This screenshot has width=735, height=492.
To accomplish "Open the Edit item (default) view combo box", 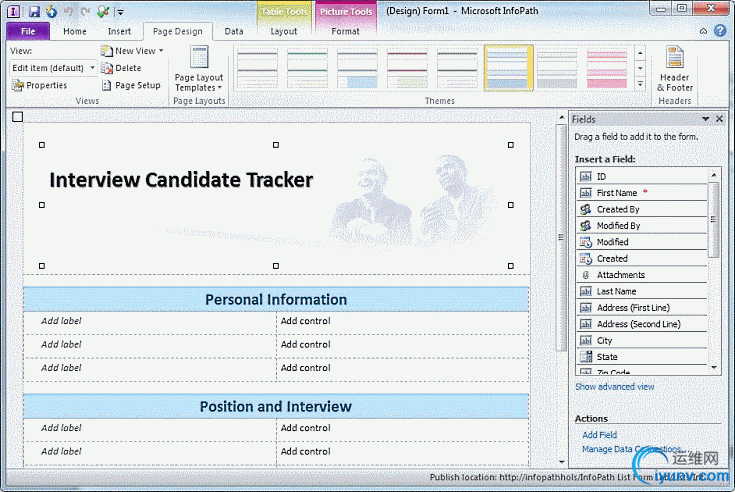I will [x=53, y=68].
